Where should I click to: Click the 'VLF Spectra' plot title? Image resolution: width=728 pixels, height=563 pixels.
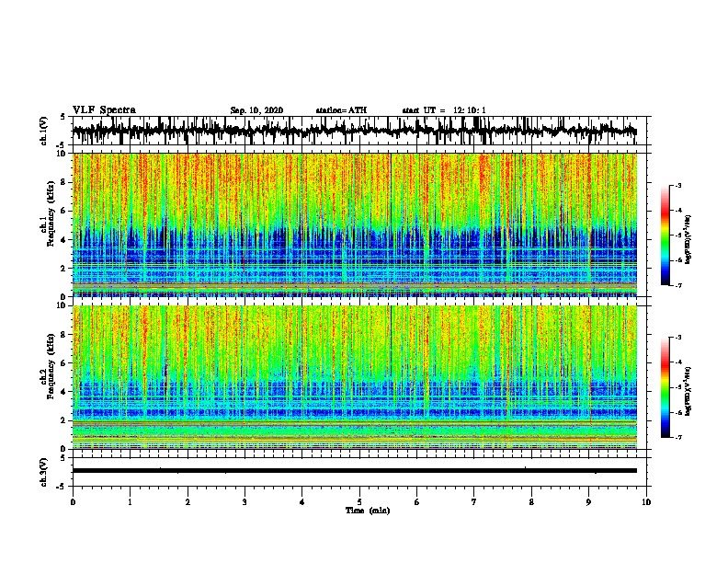[x=104, y=110]
